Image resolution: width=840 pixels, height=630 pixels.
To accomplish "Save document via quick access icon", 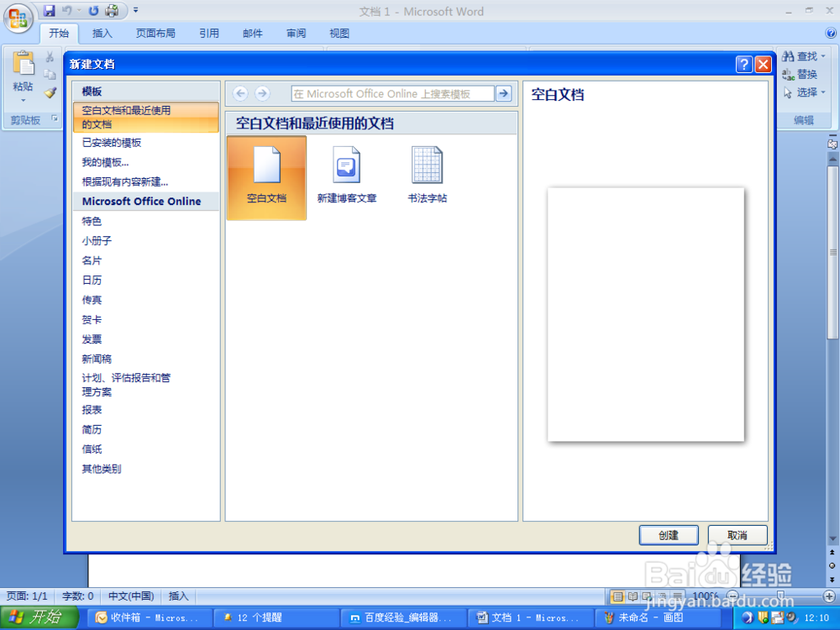I will coord(50,10).
